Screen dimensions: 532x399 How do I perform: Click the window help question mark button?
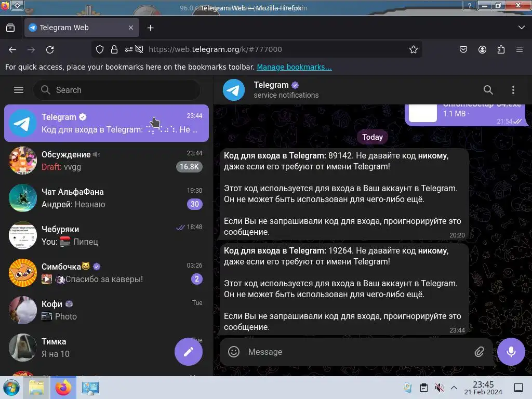click(x=470, y=5)
